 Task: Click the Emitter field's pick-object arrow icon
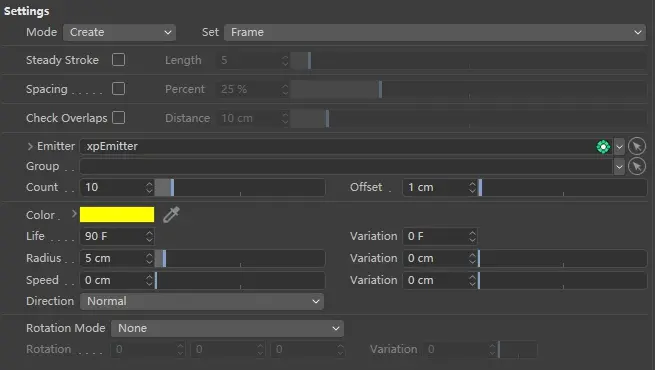(637, 147)
